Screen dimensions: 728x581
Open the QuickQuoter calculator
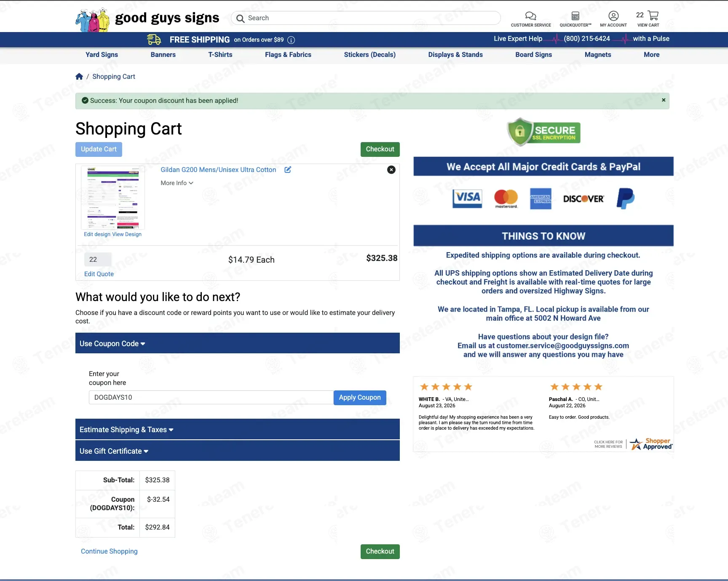(575, 16)
